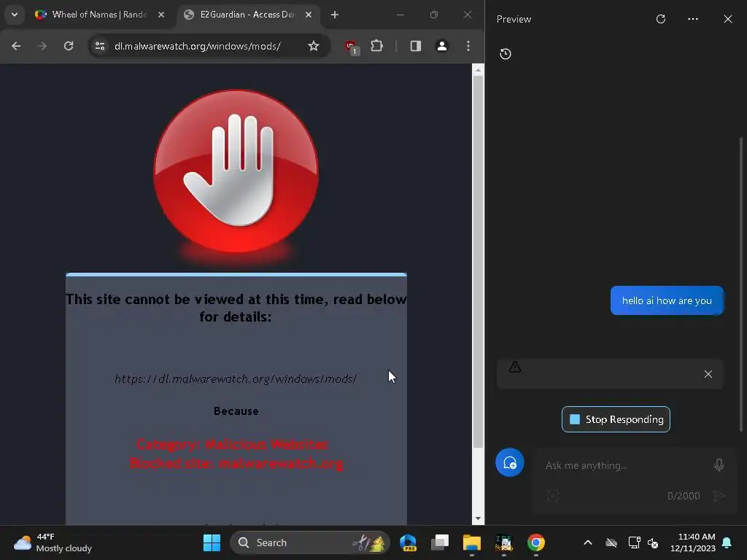Screen dimensions: 747x560
Task: Open Google Chrome from taskbar
Action: [x=536, y=542]
